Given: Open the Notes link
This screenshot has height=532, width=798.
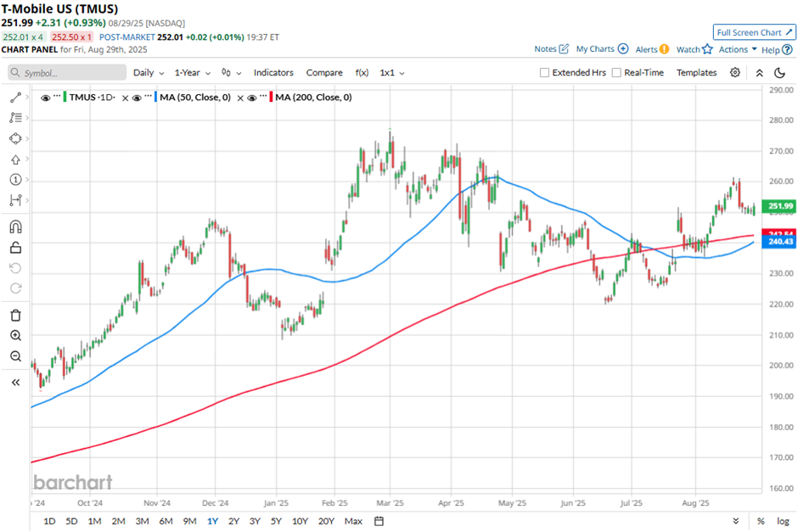Looking at the screenshot, I should coord(545,49).
